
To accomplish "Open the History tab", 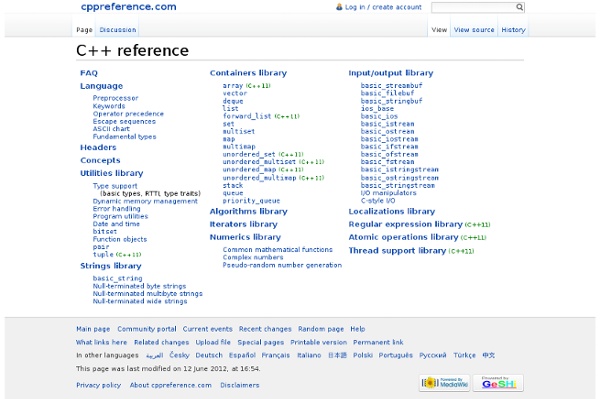I will tap(513, 29).
